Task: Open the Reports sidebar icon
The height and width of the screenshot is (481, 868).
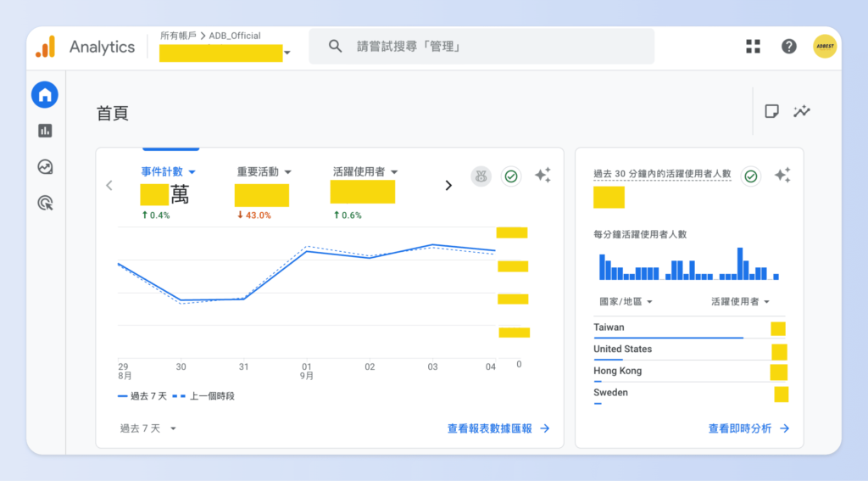Action: pyautogui.click(x=45, y=131)
